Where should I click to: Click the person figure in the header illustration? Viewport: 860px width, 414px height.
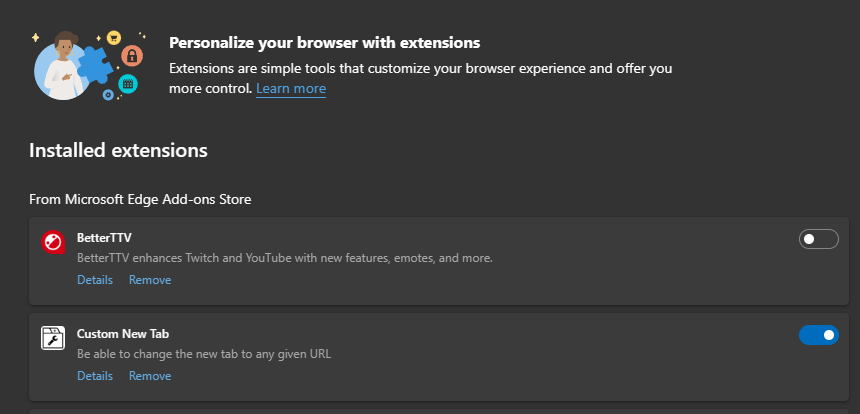(x=64, y=66)
